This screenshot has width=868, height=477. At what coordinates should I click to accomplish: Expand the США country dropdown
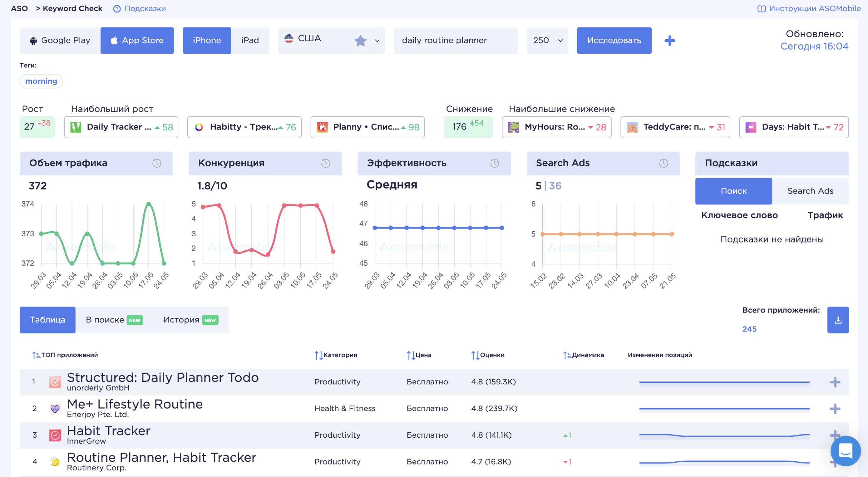click(x=377, y=41)
